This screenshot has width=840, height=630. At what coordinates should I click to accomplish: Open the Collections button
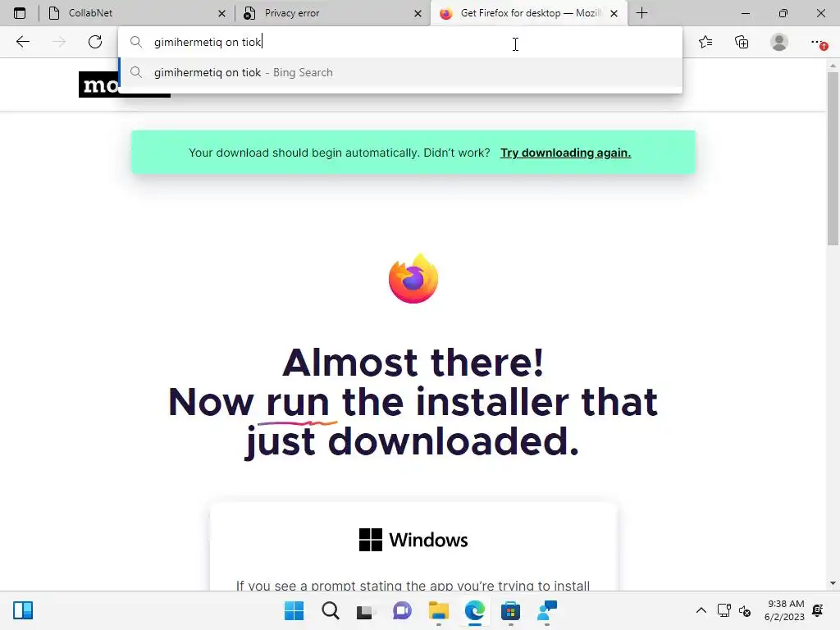coord(742,42)
